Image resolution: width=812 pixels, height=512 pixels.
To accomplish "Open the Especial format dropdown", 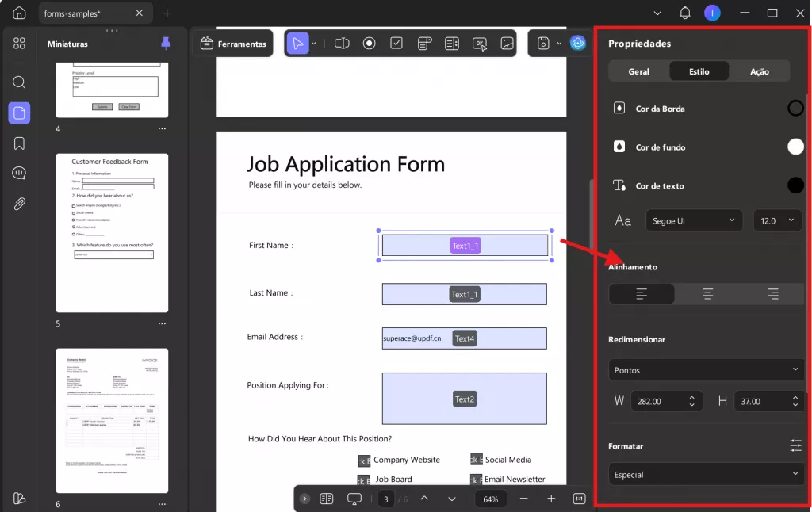I will [x=707, y=474].
